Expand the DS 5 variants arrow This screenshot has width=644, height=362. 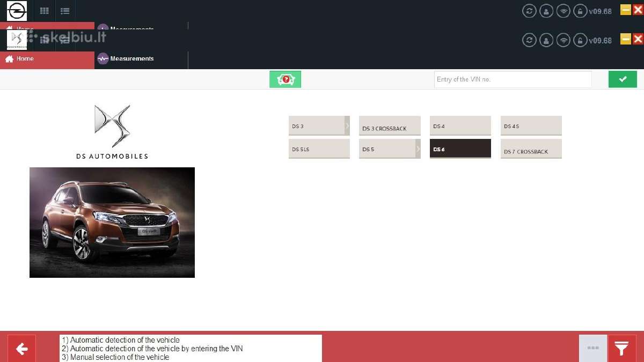[419, 149]
